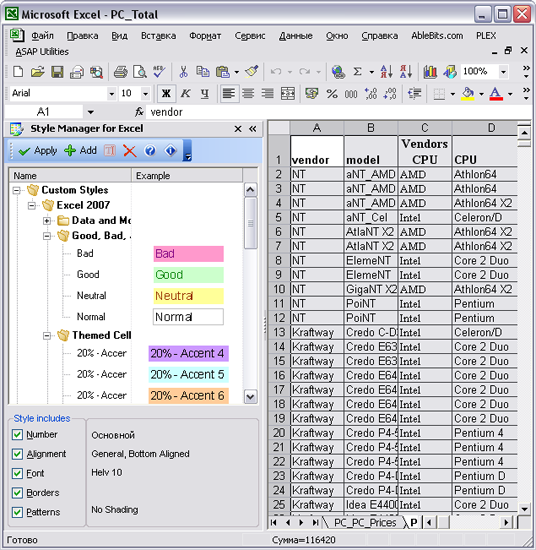Open the Font Color dropdown arrow
536x550 pixels.
(x=510, y=94)
